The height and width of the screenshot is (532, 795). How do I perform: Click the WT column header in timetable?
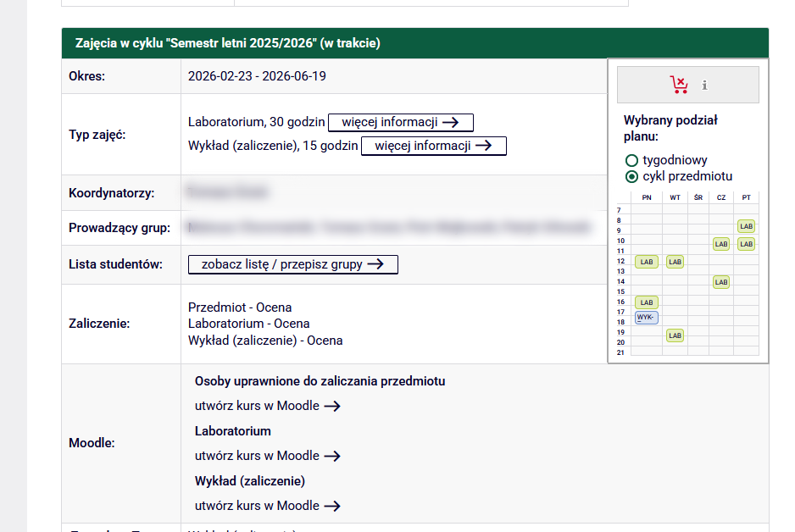675,197
